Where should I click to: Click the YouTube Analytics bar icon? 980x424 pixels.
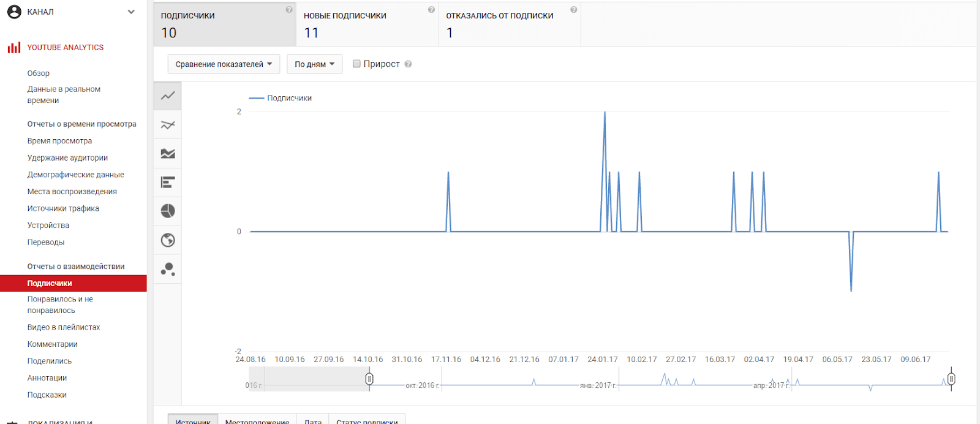[14, 47]
